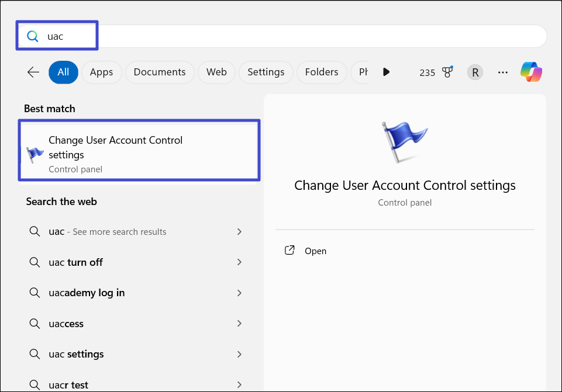Open the three-dots more options menu
Image resolution: width=562 pixels, height=392 pixels.
point(502,72)
